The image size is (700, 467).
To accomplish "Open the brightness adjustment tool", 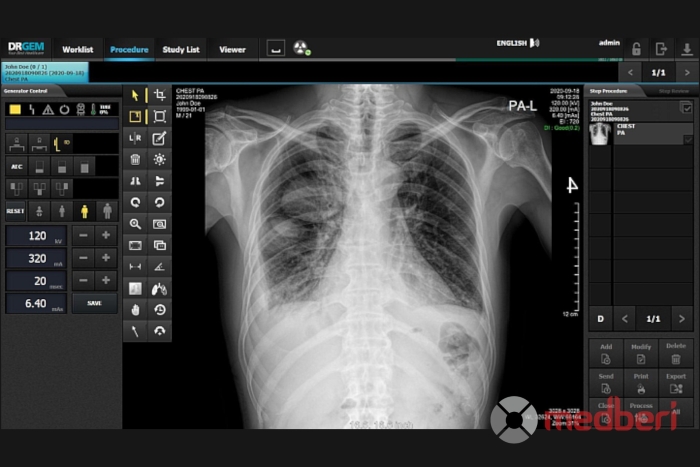I will (x=159, y=159).
